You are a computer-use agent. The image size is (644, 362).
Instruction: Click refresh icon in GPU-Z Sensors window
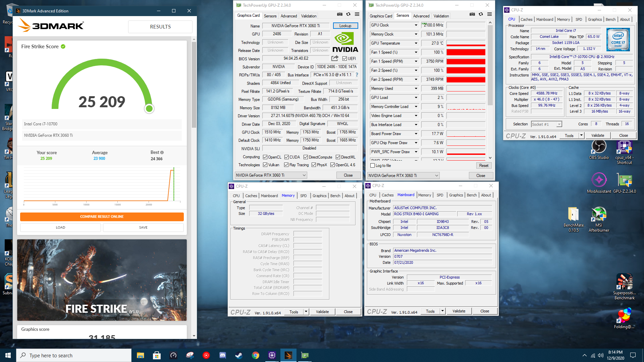[x=481, y=14]
